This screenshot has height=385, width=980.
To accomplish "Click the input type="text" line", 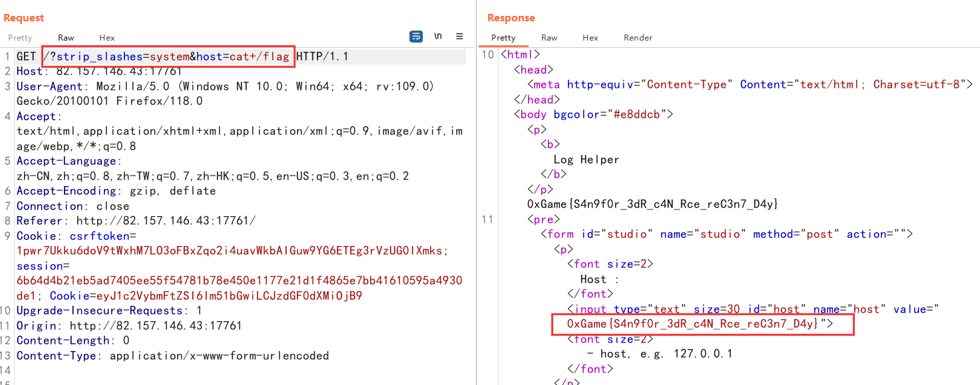I will (x=753, y=309).
